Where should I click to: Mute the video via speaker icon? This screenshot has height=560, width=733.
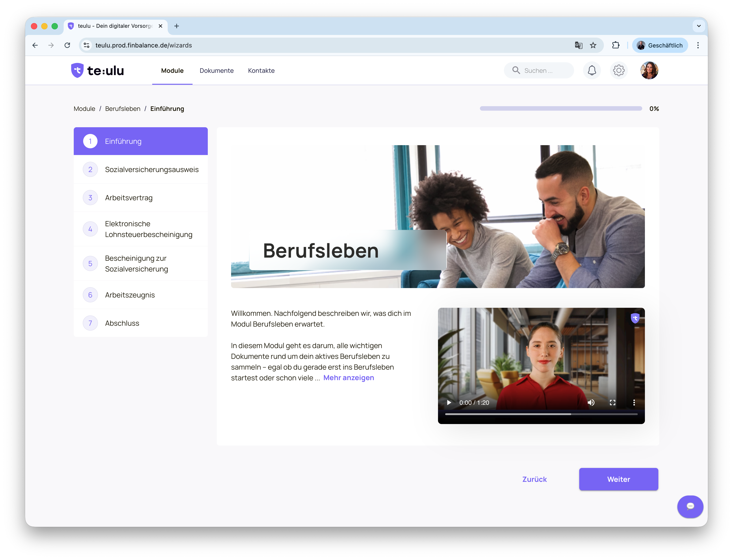591,402
